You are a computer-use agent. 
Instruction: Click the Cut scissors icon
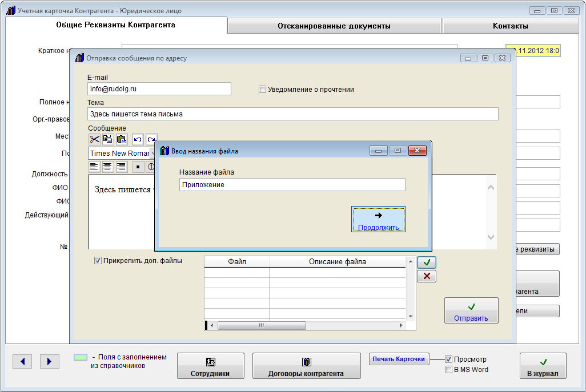pos(94,139)
